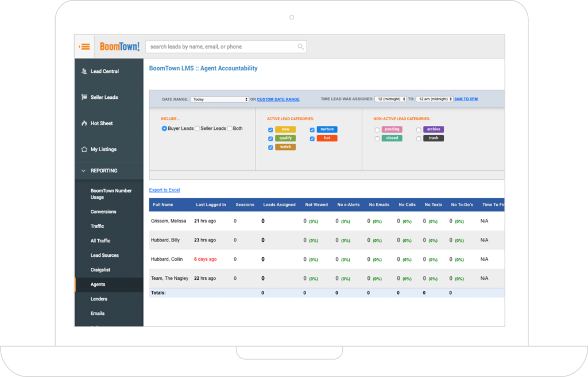588x377 pixels.
Task: Select Seller Leads radio button
Action: [x=198, y=128]
